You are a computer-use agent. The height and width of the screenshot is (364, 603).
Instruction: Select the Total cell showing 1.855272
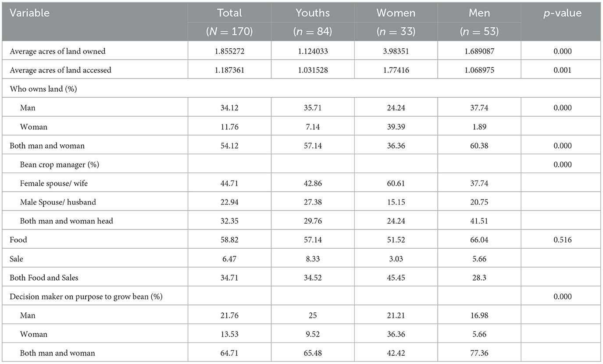pos(229,51)
